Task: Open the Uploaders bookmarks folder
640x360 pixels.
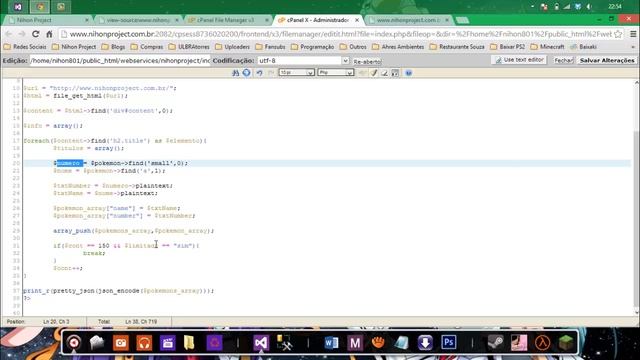Action: [232, 47]
